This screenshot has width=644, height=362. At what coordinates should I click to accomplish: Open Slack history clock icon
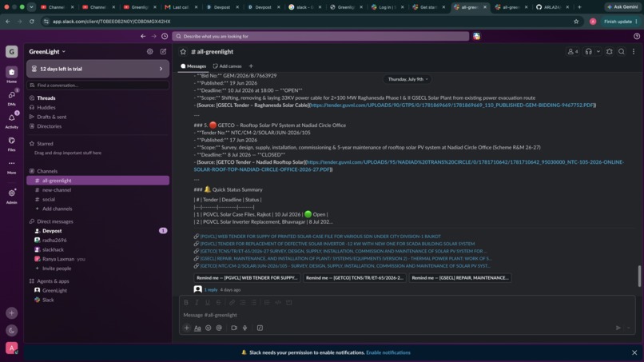click(165, 36)
